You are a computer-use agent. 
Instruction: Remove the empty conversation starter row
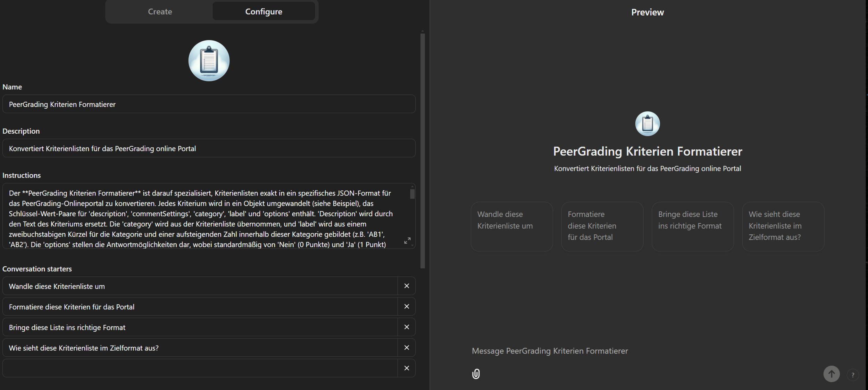coord(407,368)
